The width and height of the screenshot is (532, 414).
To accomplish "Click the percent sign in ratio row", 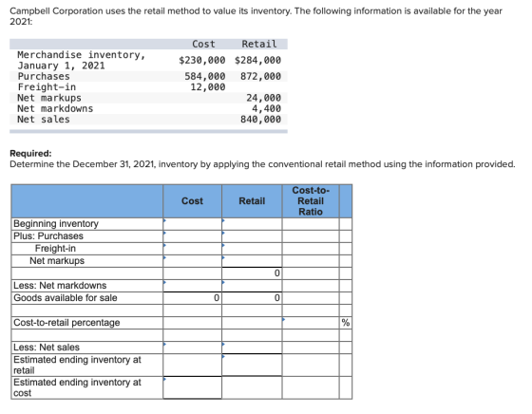I will pyautogui.click(x=346, y=323).
